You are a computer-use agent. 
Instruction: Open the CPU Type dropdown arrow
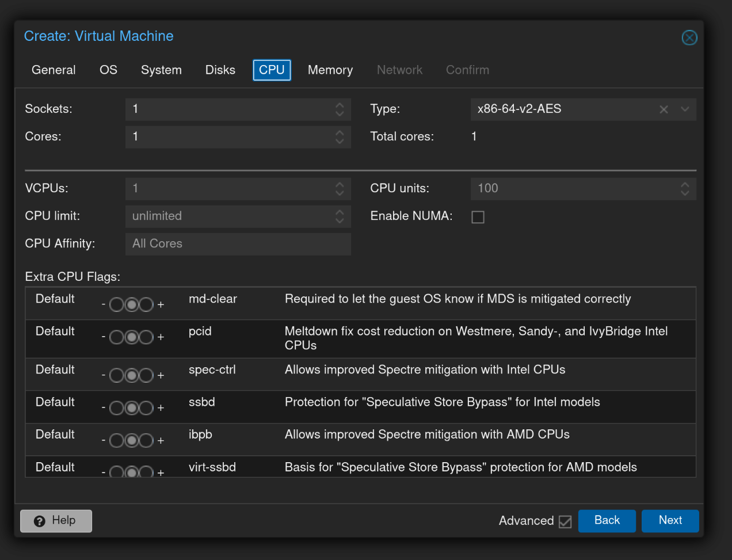click(x=685, y=109)
